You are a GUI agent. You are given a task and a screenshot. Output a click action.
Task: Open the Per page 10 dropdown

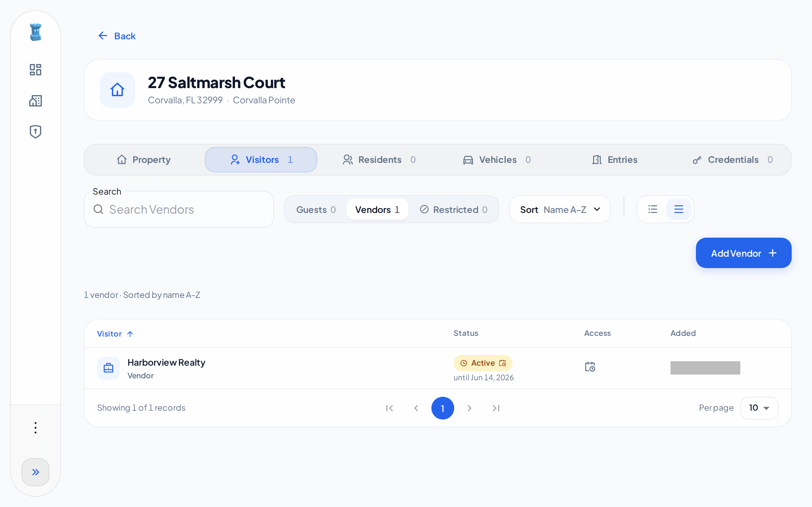click(x=759, y=408)
